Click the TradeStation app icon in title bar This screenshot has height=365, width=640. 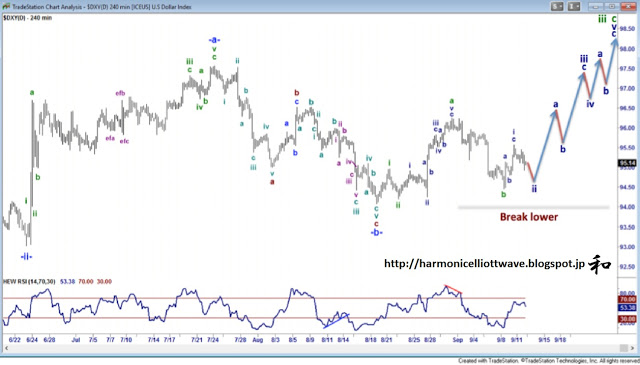coord(6,7)
